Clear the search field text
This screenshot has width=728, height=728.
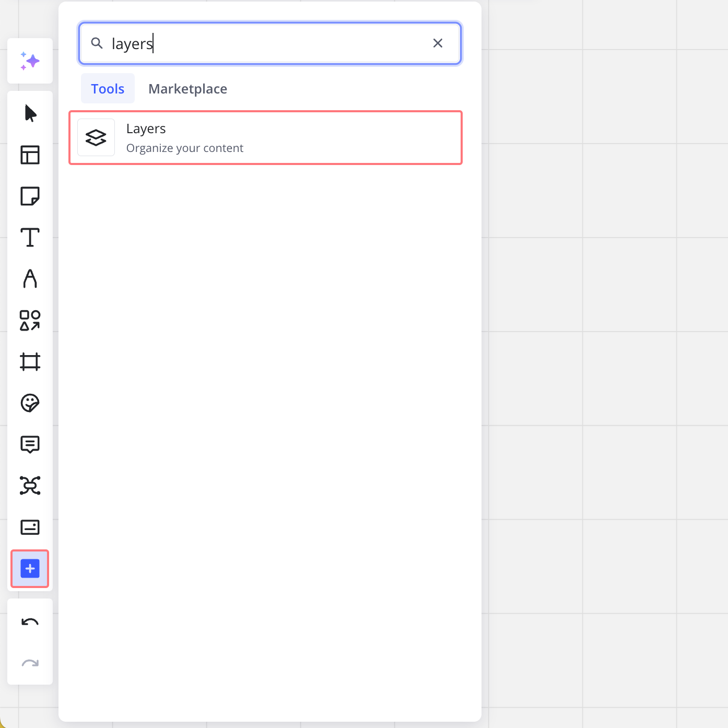[438, 43]
